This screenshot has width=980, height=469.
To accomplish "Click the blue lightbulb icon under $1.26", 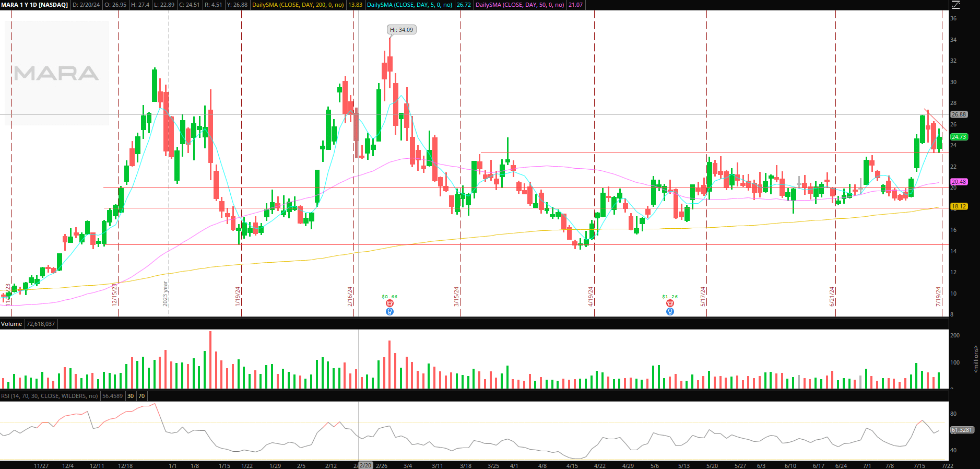I will 670,312.
